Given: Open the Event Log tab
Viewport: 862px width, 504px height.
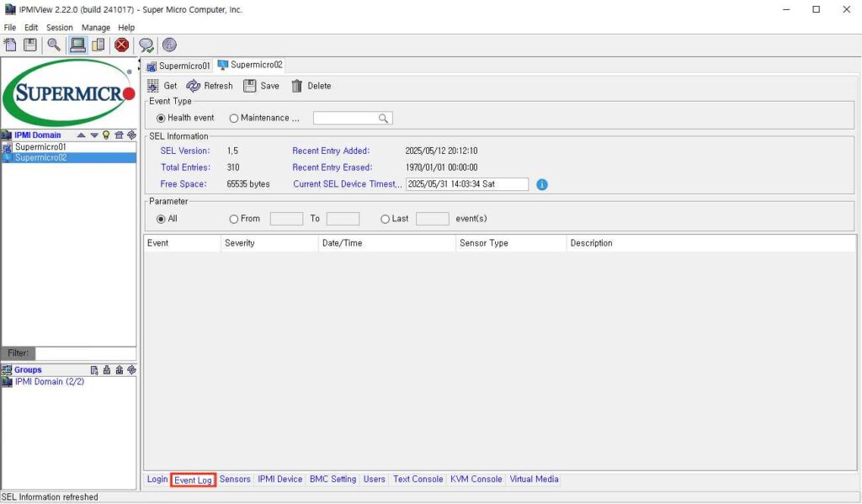Looking at the screenshot, I should [193, 480].
